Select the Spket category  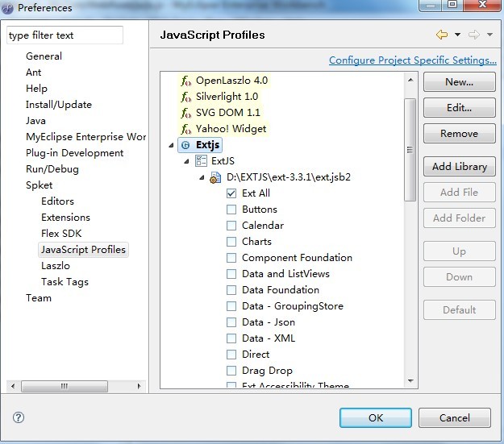click(x=40, y=185)
